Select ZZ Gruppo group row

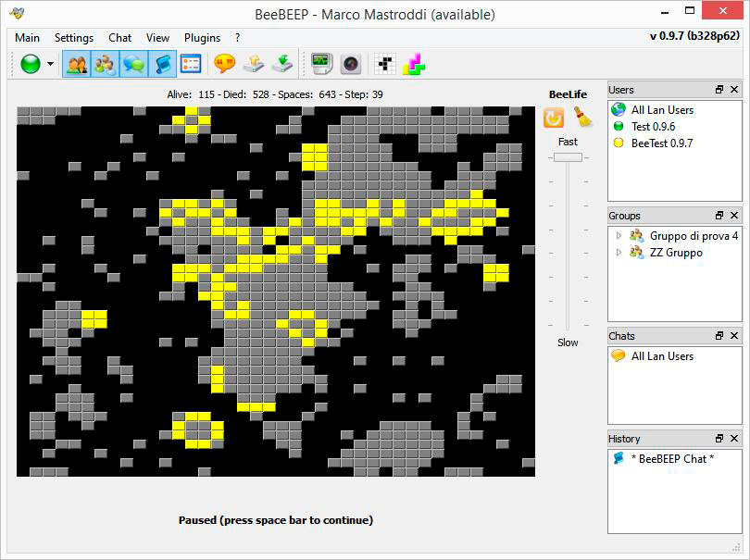tap(674, 253)
